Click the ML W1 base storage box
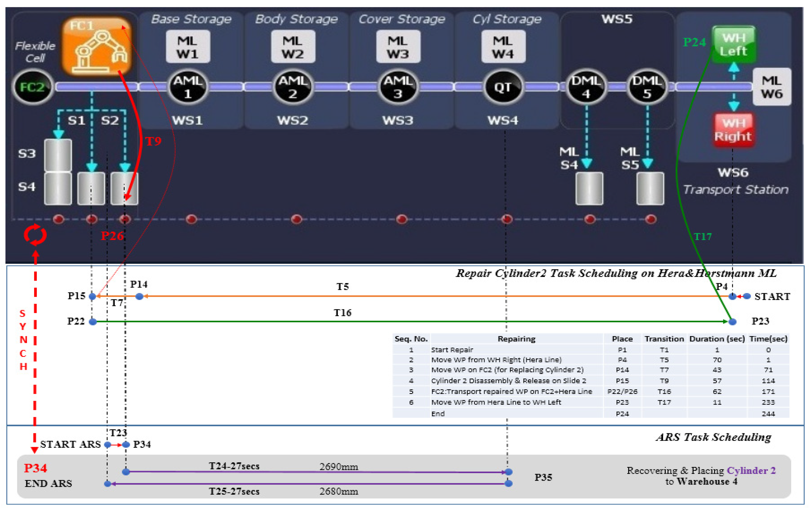Viewport: 812px width, 511px height. 187,47
